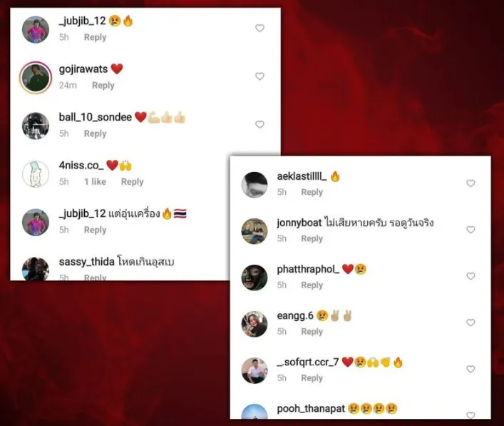
Task: Like first _jubjib_12 crying emoji comment
Action: point(259,29)
